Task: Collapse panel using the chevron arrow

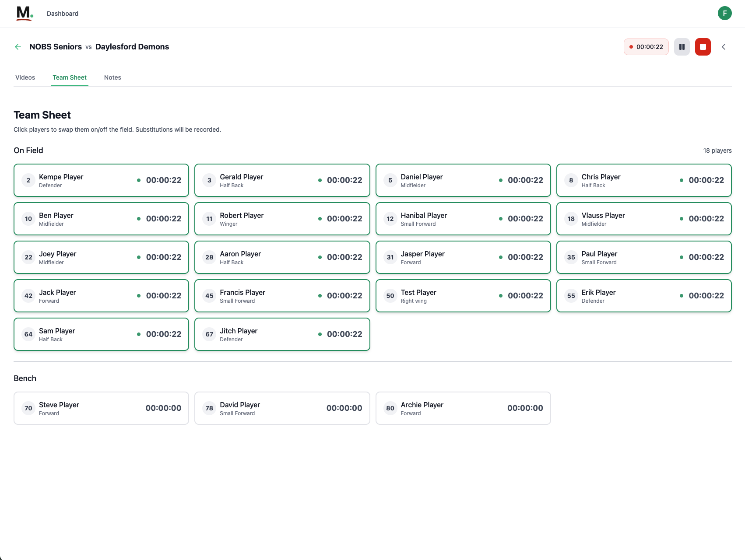Action: point(724,47)
